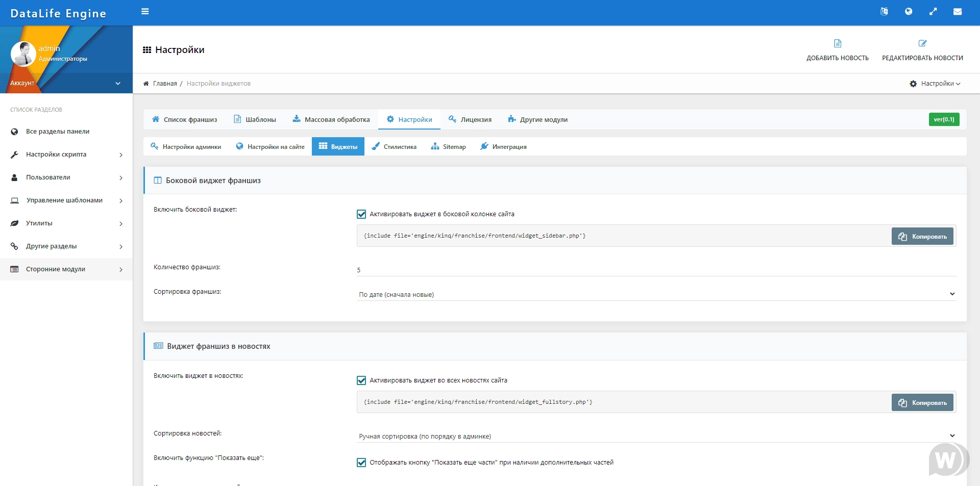Click the franchise count input field
980x486 pixels.
click(x=656, y=270)
